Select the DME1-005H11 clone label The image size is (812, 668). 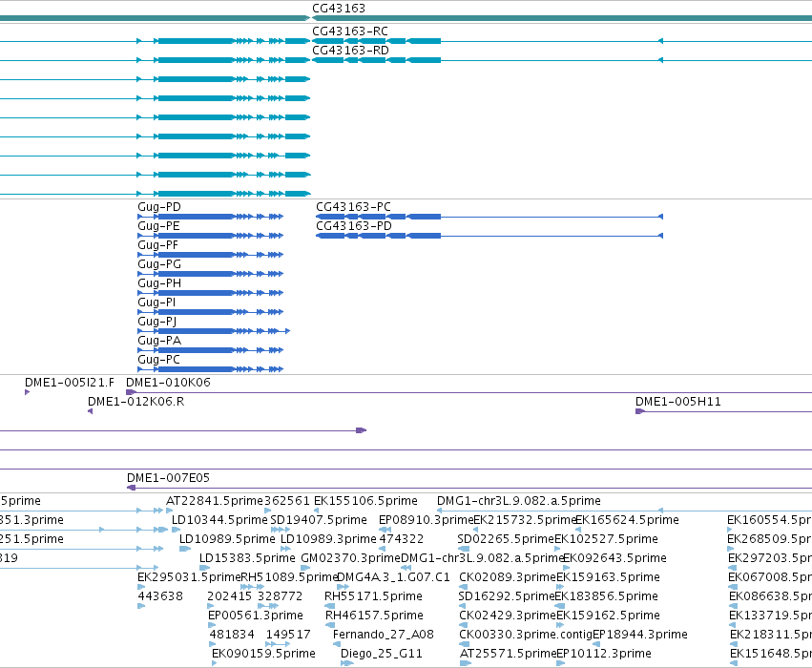[677, 402]
